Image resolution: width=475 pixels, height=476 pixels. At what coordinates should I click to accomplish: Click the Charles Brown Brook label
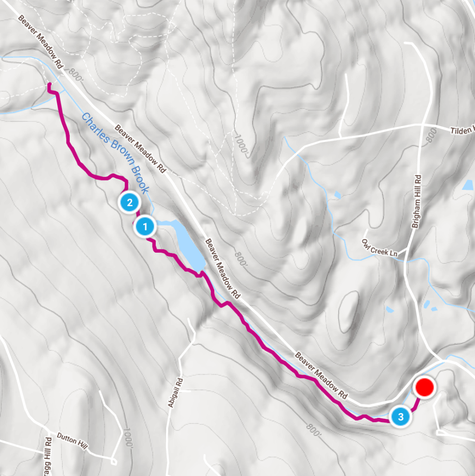(116, 153)
